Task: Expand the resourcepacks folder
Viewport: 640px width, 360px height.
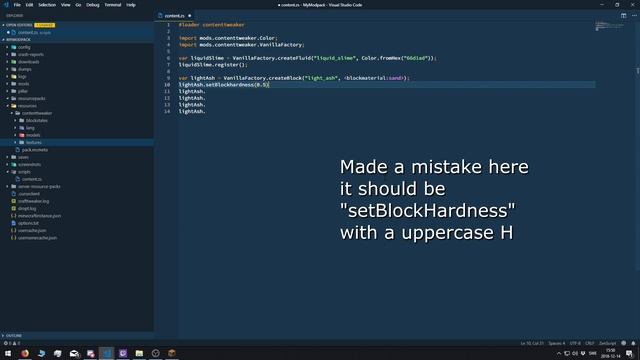Action: pos(31,98)
